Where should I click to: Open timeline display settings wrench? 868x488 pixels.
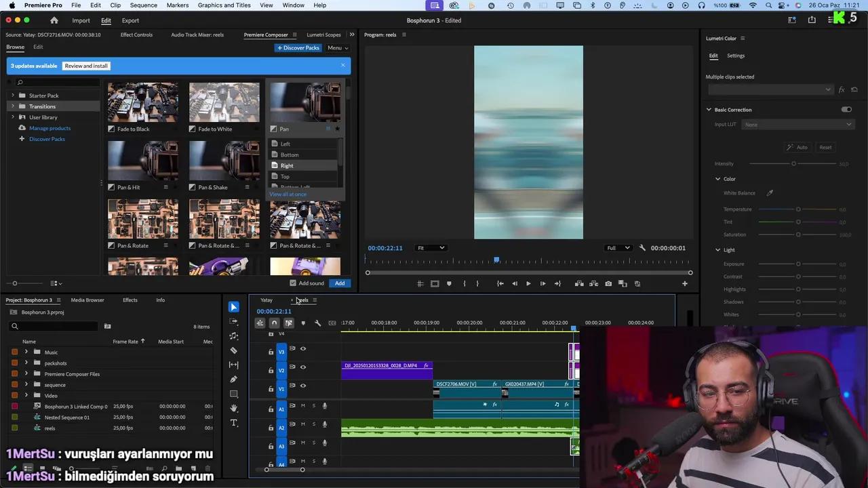[317, 323]
